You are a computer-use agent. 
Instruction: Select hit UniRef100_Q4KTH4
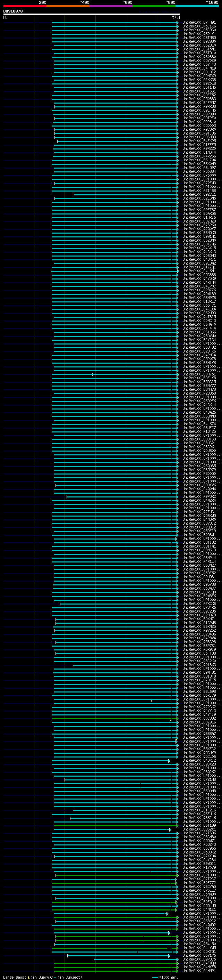(x=199, y=283)
